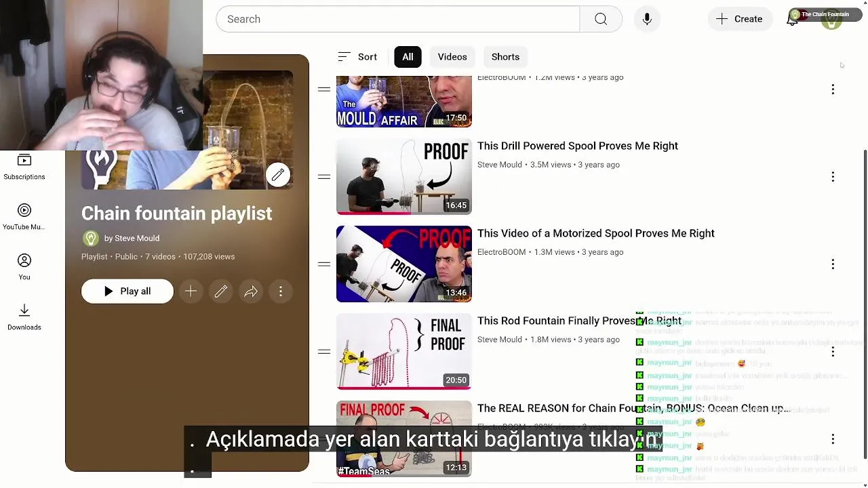Edit the playlist thumbnail pencil icon
This screenshot has width=868, height=488.
(x=278, y=175)
